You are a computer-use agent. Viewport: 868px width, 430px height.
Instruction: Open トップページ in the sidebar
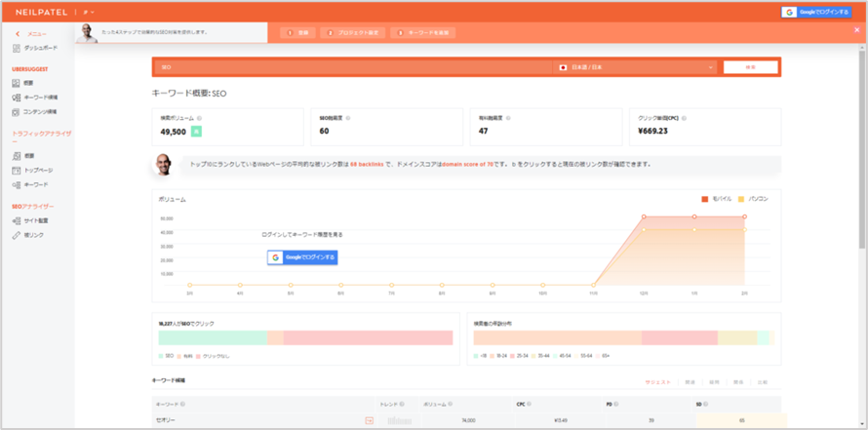click(x=39, y=171)
